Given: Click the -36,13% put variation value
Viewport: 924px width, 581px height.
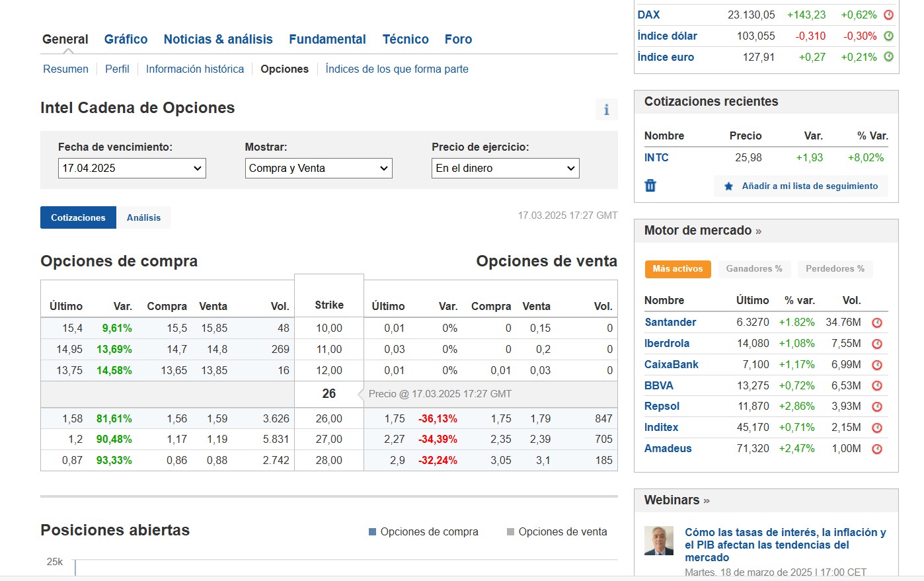Looking at the screenshot, I should click(x=438, y=418).
